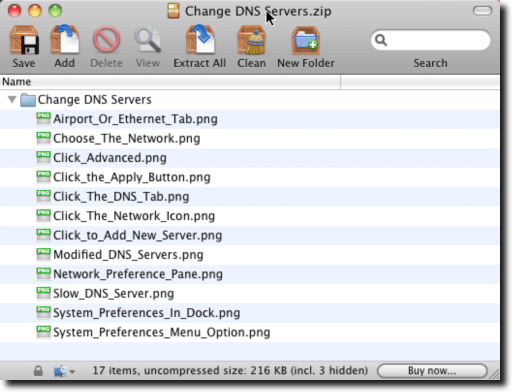Click PNG icon of Click_The_DNS_Tab.png
This screenshot has width=512, height=392.
pyautogui.click(x=43, y=196)
